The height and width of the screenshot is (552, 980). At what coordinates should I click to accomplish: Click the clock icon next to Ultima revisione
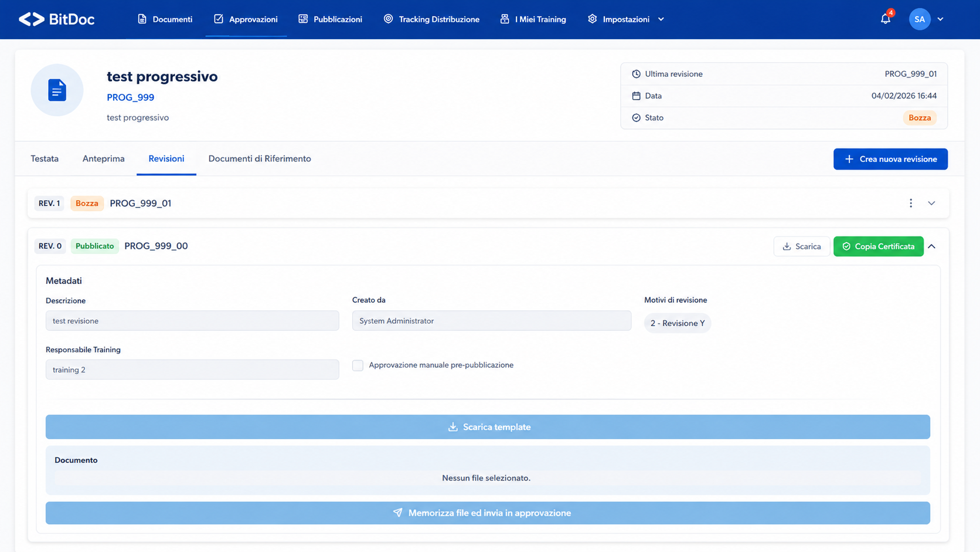(x=636, y=74)
